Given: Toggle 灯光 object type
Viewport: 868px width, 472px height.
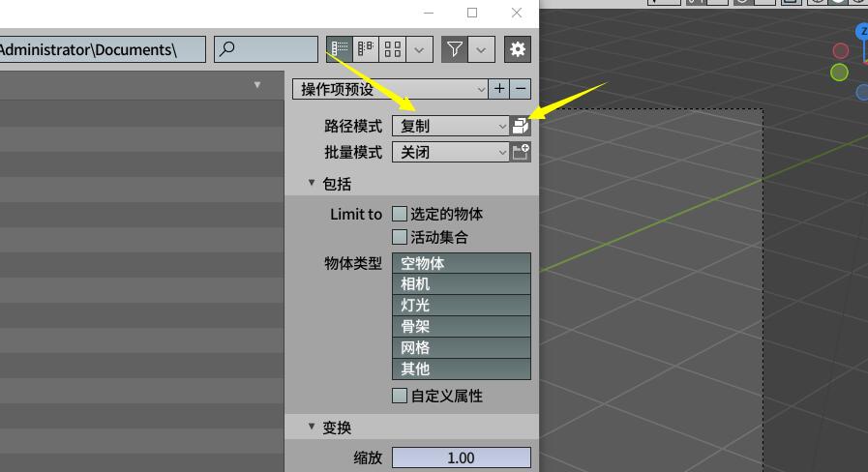Looking at the screenshot, I should point(462,305).
